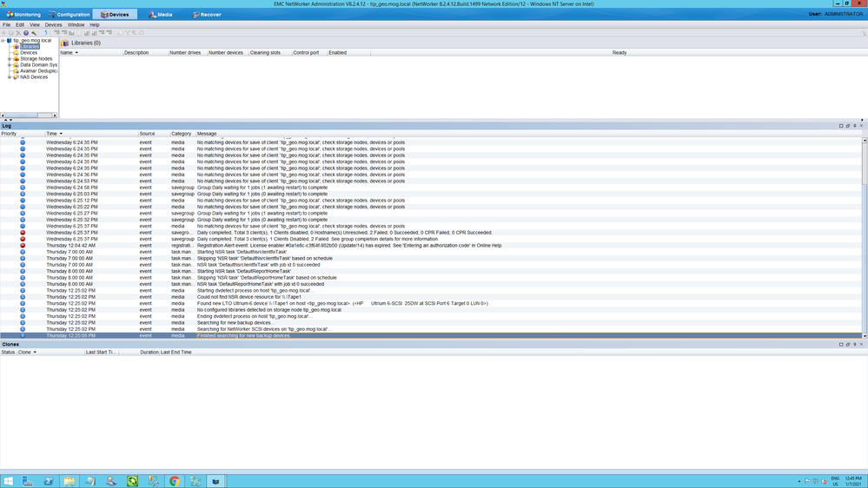Close the Clones panel
Image resolution: width=868 pixels, height=488 pixels.
861,344
